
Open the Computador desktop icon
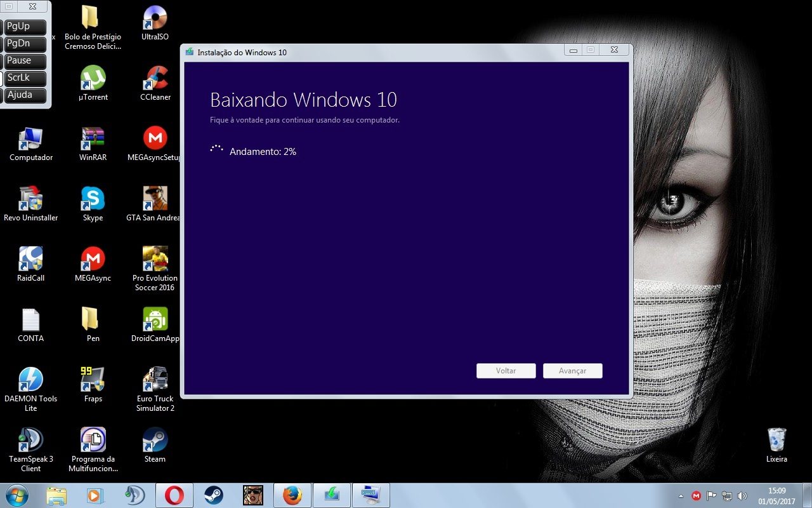pos(31,144)
